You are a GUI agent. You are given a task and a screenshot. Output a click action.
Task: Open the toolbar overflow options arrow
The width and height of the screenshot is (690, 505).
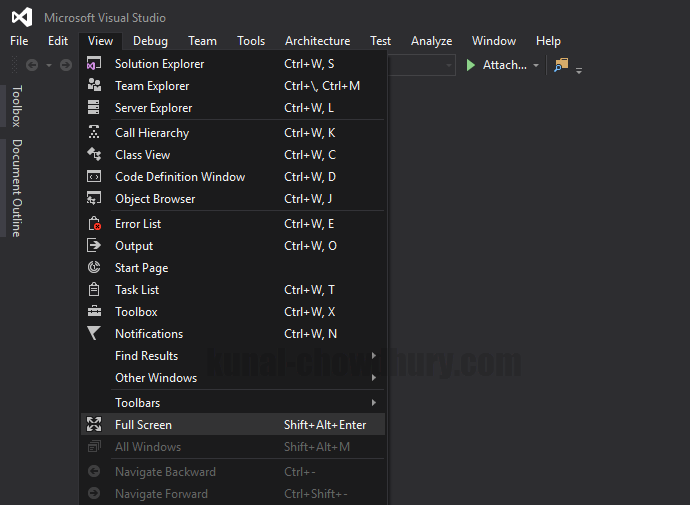coord(579,70)
